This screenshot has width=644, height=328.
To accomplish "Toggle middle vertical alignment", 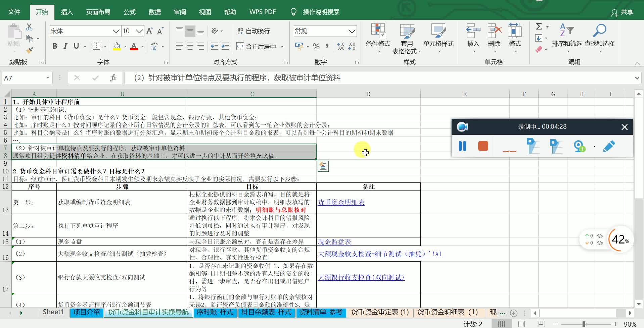I will coord(190,31).
